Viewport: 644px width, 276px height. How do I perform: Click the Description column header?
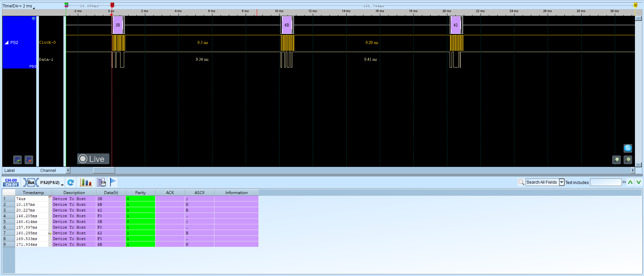pyautogui.click(x=74, y=193)
